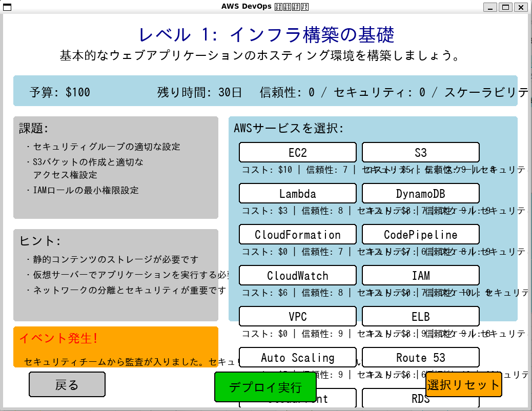Go back using the 戻る button

[67, 384]
